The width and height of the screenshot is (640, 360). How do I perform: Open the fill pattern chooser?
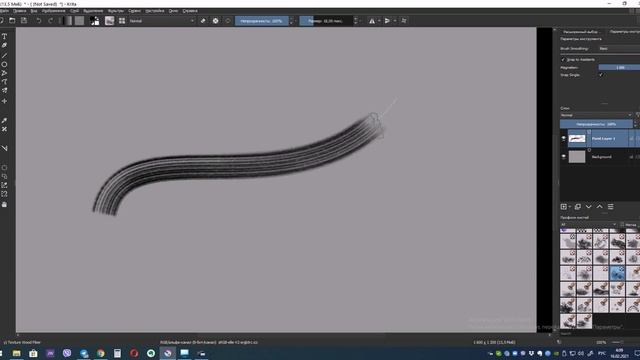(x=79, y=20)
